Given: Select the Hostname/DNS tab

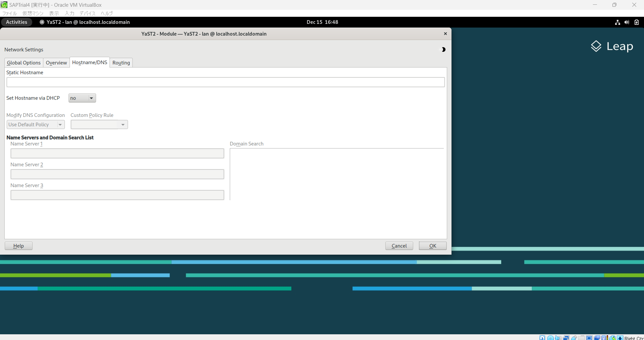Looking at the screenshot, I should coord(90,62).
